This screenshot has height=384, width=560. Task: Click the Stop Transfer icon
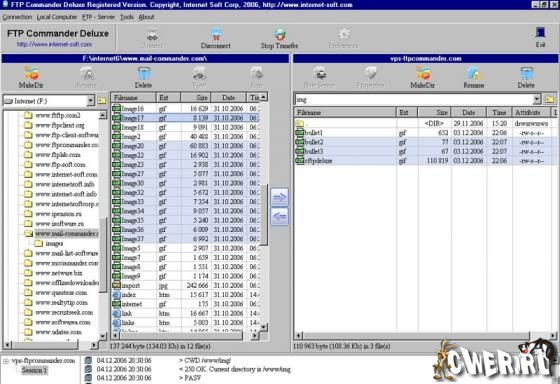point(280,35)
